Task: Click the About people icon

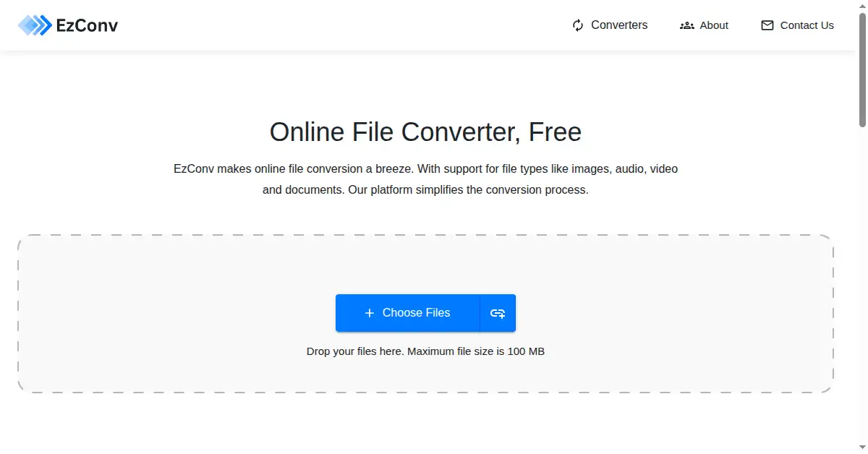Action: point(686,25)
